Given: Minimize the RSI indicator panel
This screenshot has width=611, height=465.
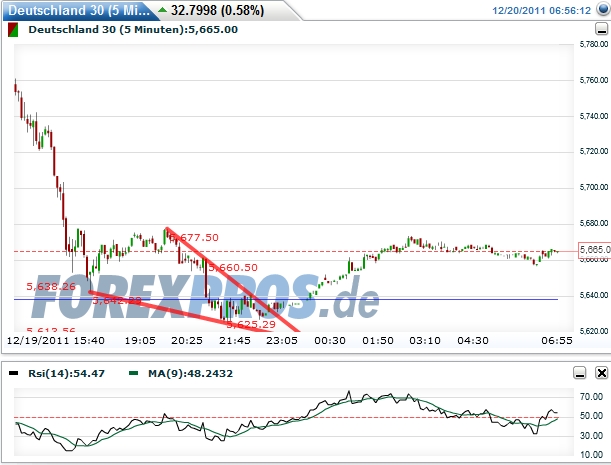Looking at the screenshot, I should tap(580, 373).
